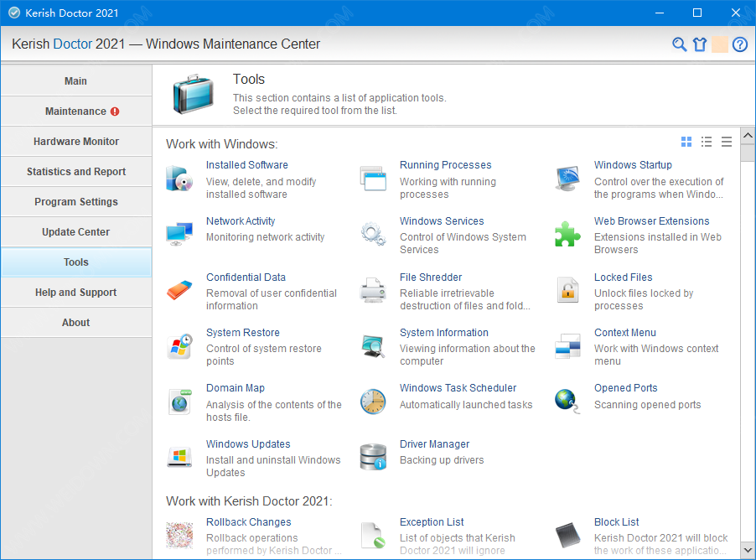Open the Context Menu link
This screenshot has height=560, width=756.
625,333
